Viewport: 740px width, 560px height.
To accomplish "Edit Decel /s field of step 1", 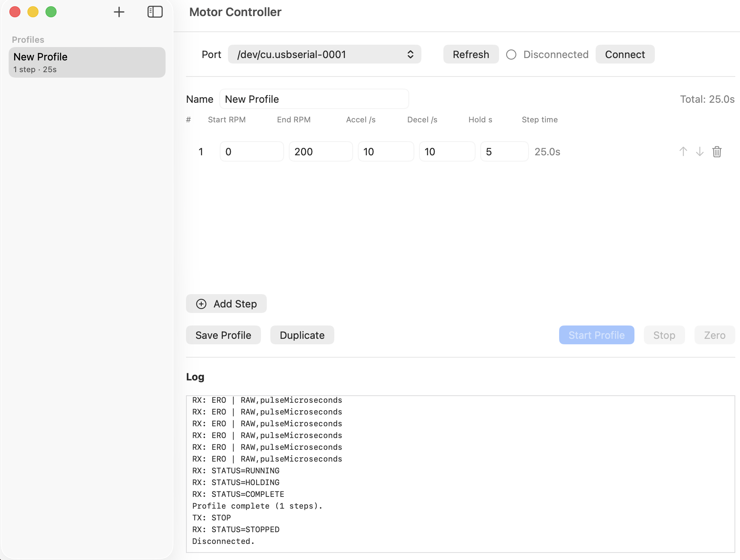I will pos(447,151).
